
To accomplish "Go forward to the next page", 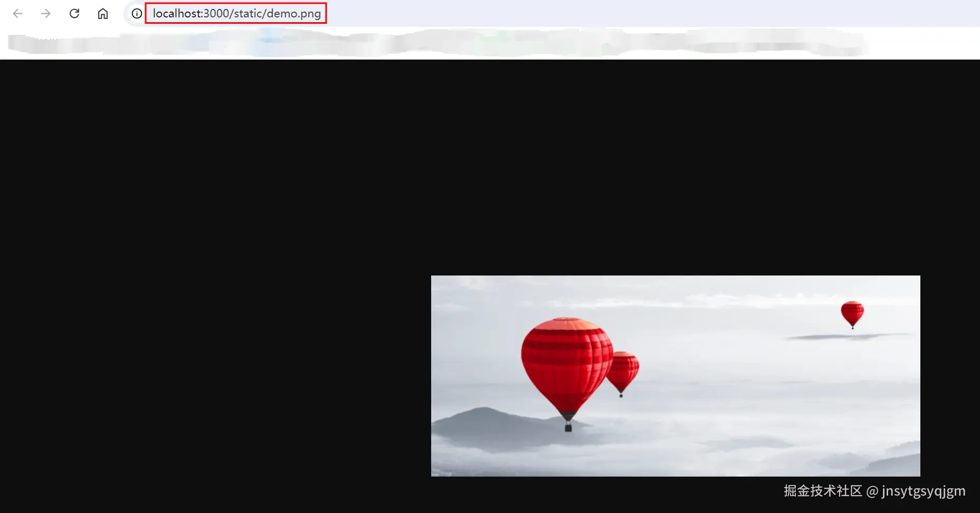I will (x=46, y=14).
